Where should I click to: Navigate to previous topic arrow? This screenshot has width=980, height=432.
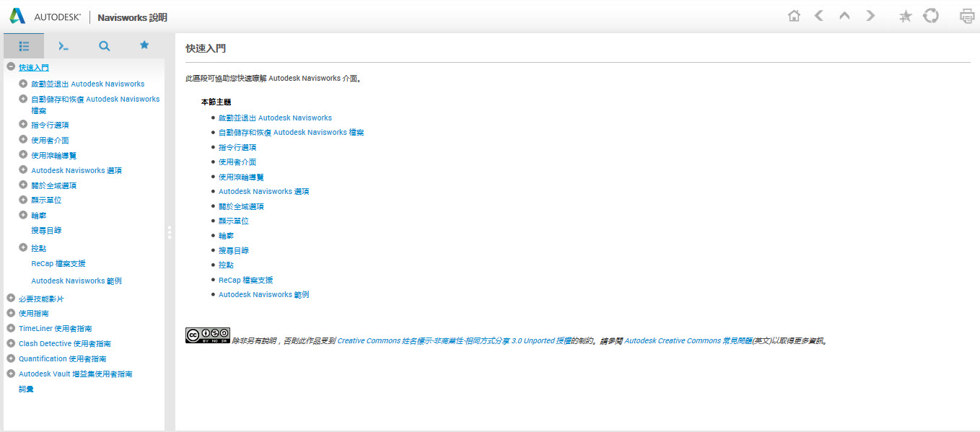818,16
